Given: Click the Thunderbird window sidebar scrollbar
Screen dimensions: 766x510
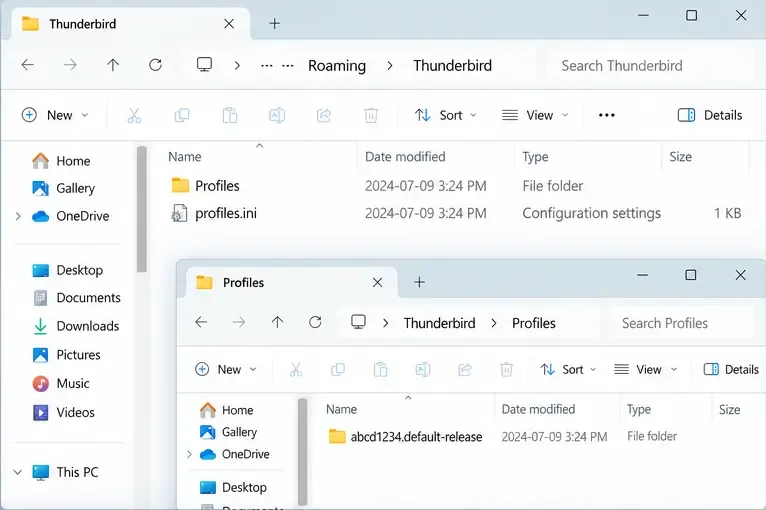Looking at the screenshot, I should click(142, 209).
